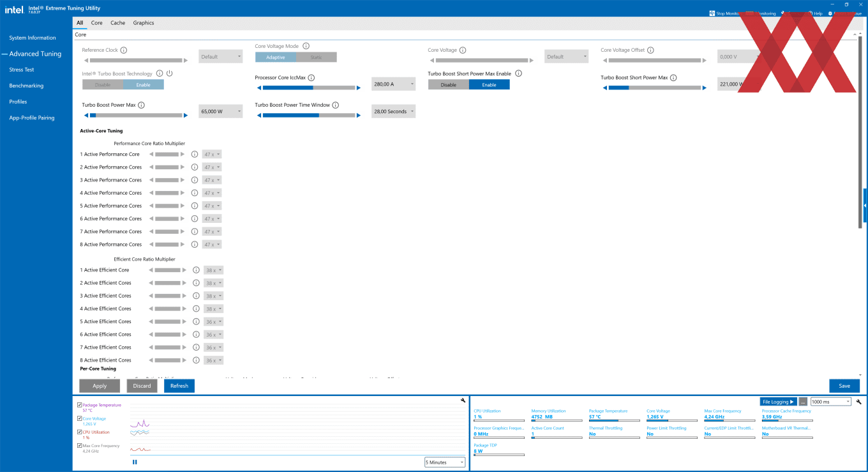Collapse the Core section with top chevron
The width and height of the screenshot is (868, 472).
[855, 34]
